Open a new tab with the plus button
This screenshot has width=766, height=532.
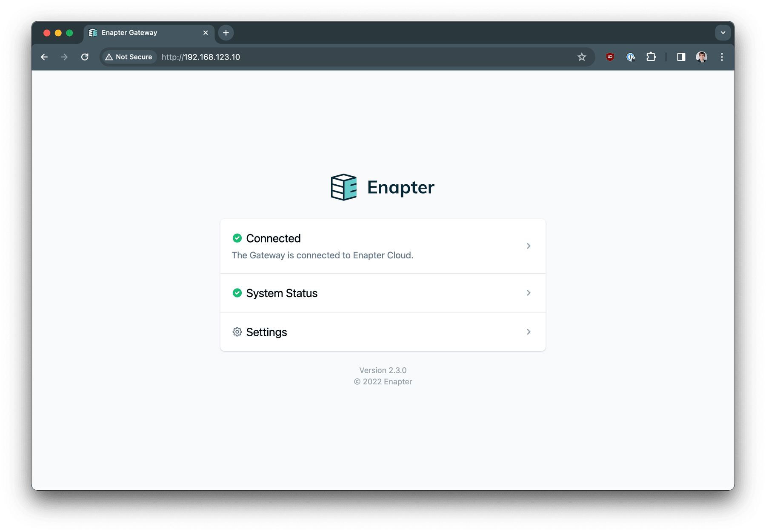point(226,32)
